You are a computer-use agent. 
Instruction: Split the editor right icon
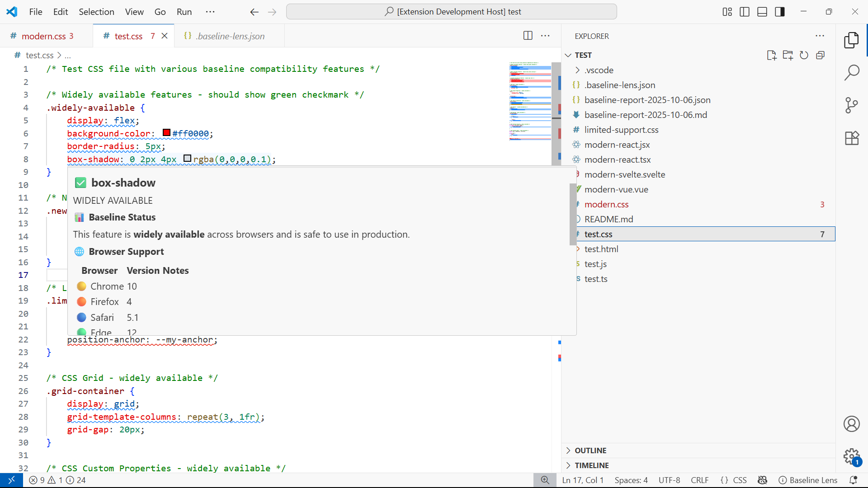(x=528, y=36)
